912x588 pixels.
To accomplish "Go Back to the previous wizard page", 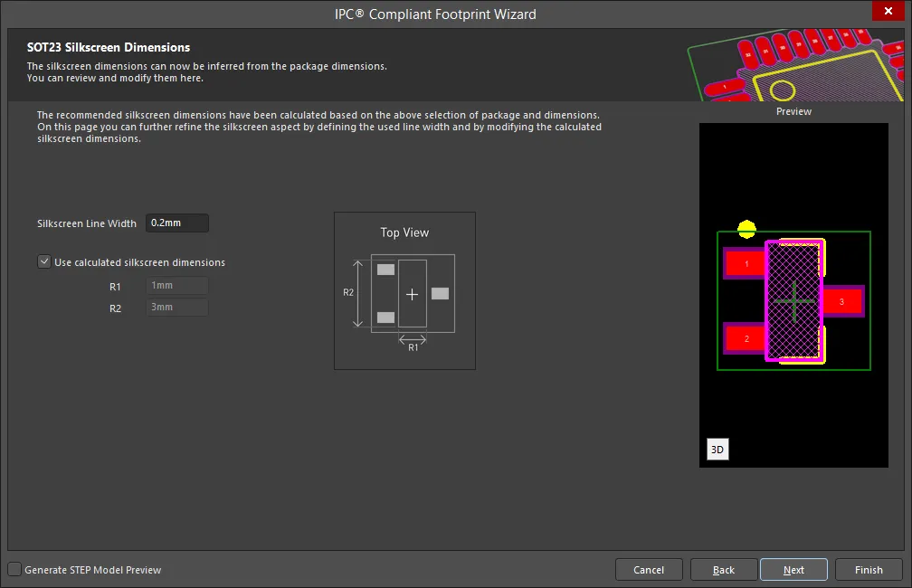I will point(724,569).
